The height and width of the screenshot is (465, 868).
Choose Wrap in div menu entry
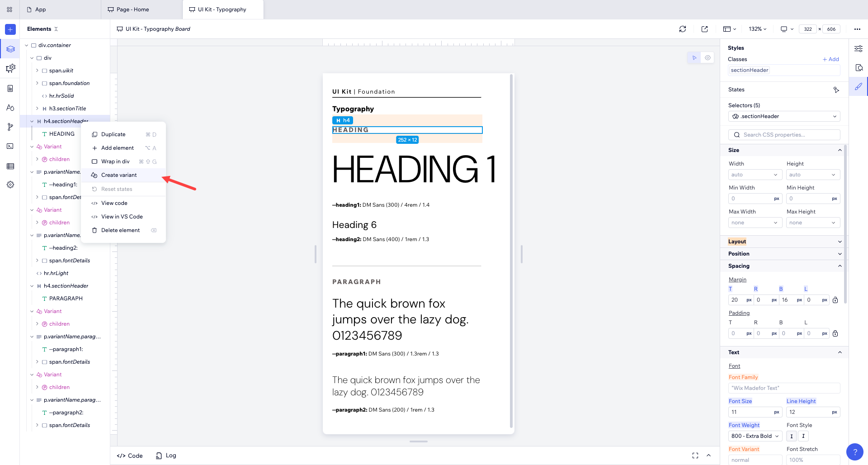pyautogui.click(x=123, y=161)
